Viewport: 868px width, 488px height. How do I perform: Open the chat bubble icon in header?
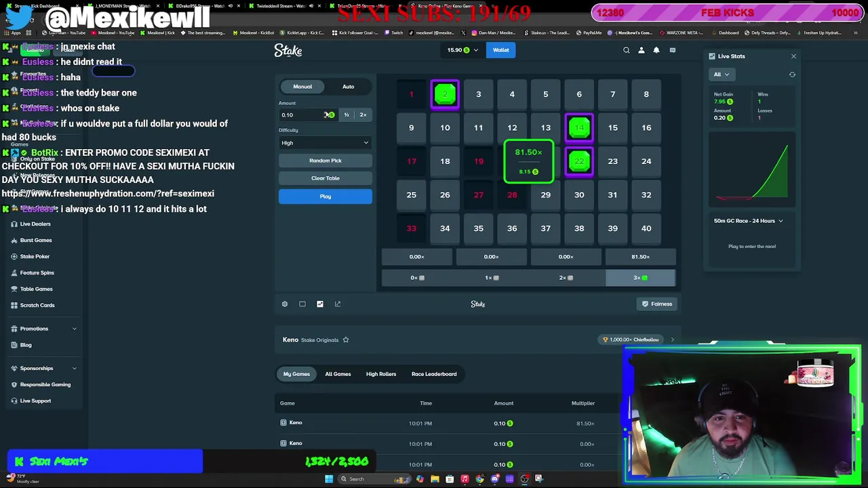point(673,50)
